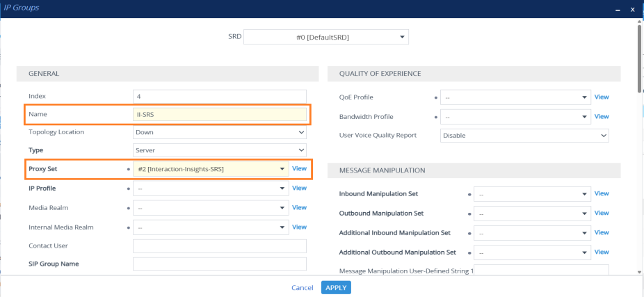
Task: Click View link beside Bandwidth Profile
Action: tap(602, 116)
